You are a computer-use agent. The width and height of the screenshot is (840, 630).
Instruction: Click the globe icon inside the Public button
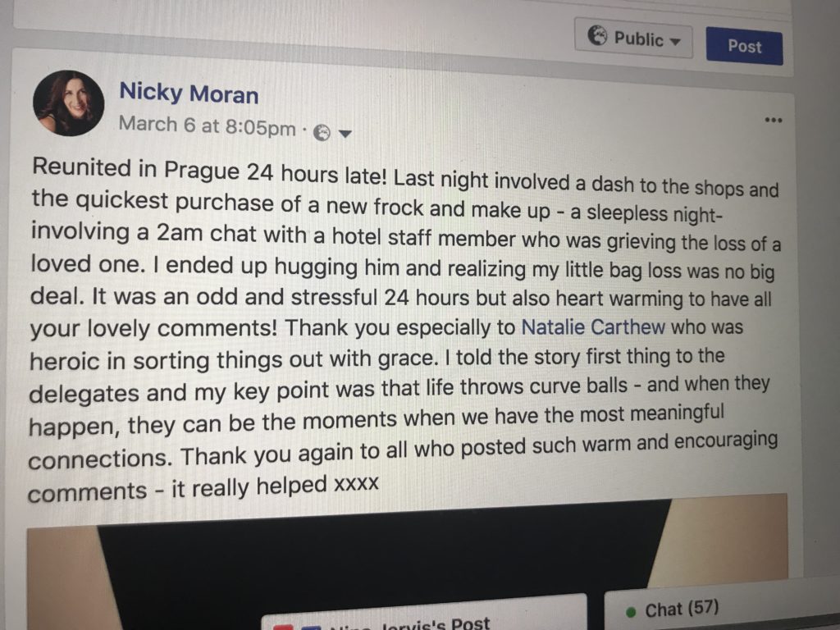598,35
